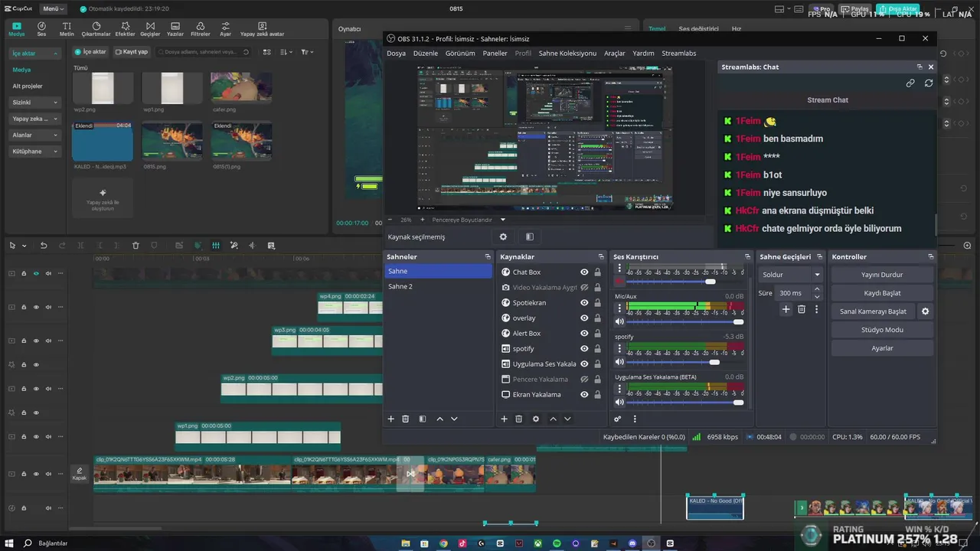980x551 pixels.
Task: Expand the Kütüphane section in CapCut sidebar
Action: pos(34,152)
